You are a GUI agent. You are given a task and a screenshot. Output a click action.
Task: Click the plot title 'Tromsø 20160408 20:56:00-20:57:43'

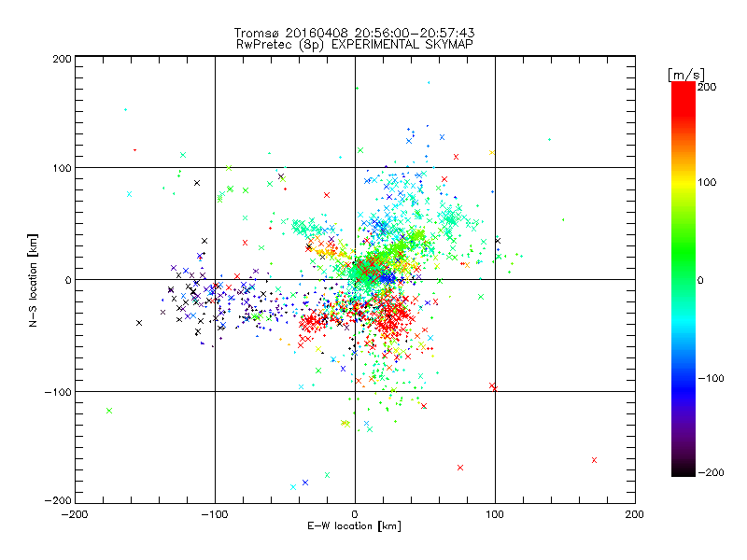(x=355, y=33)
